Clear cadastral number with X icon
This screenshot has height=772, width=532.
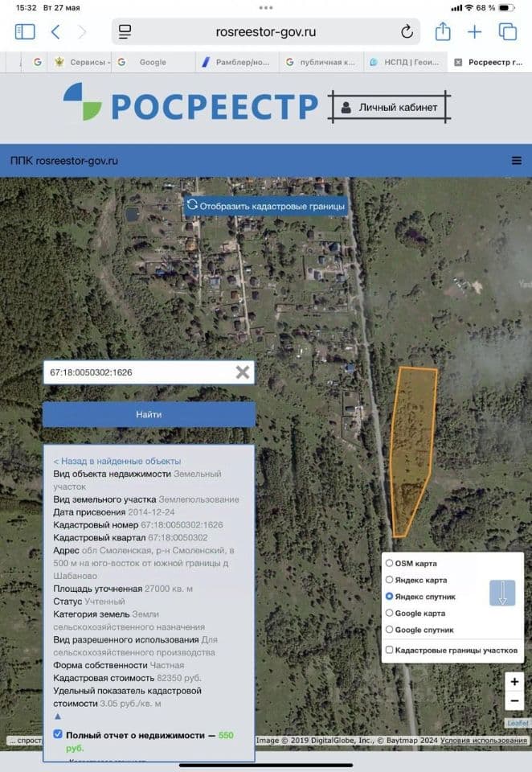[x=242, y=372]
